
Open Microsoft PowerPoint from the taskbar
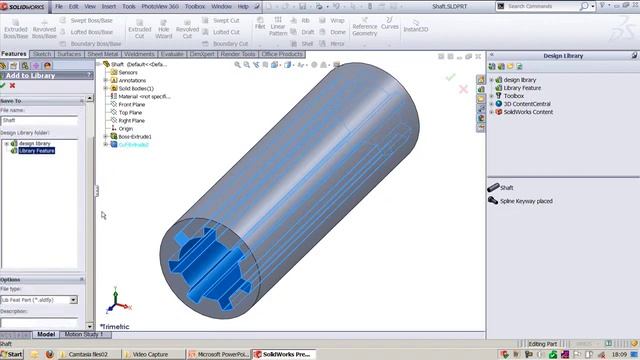pos(218,354)
